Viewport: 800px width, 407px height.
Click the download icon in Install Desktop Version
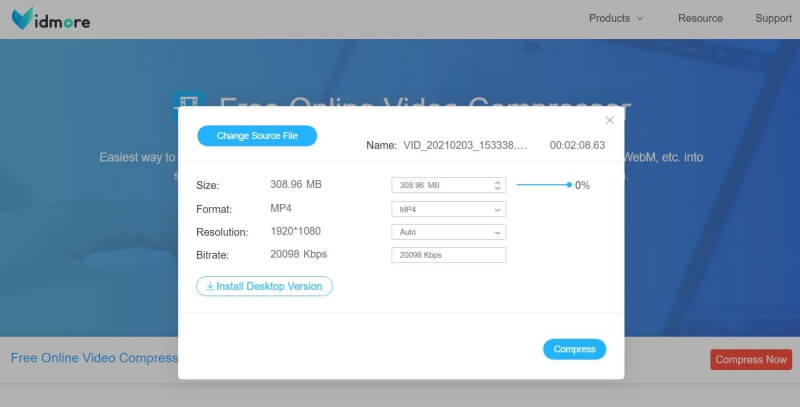coord(210,286)
